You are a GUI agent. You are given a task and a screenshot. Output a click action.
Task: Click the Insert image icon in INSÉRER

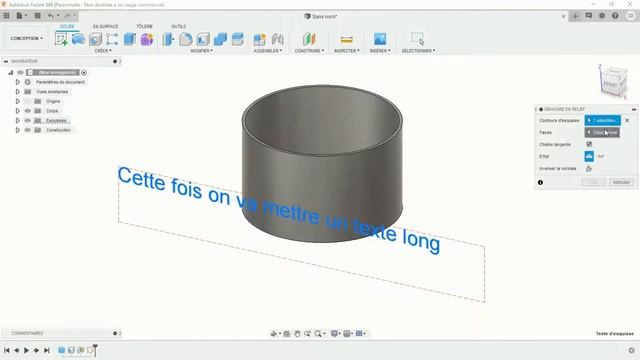pyautogui.click(x=380, y=39)
